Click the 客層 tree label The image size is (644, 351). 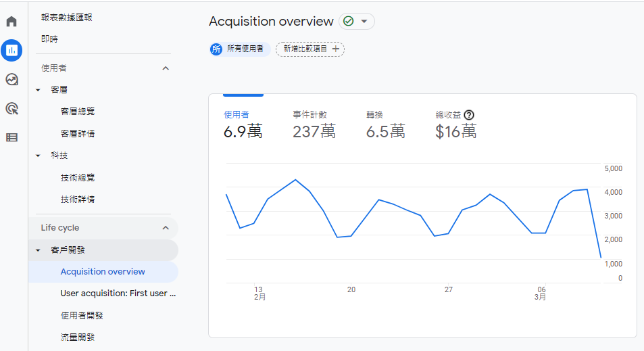[x=59, y=90]
